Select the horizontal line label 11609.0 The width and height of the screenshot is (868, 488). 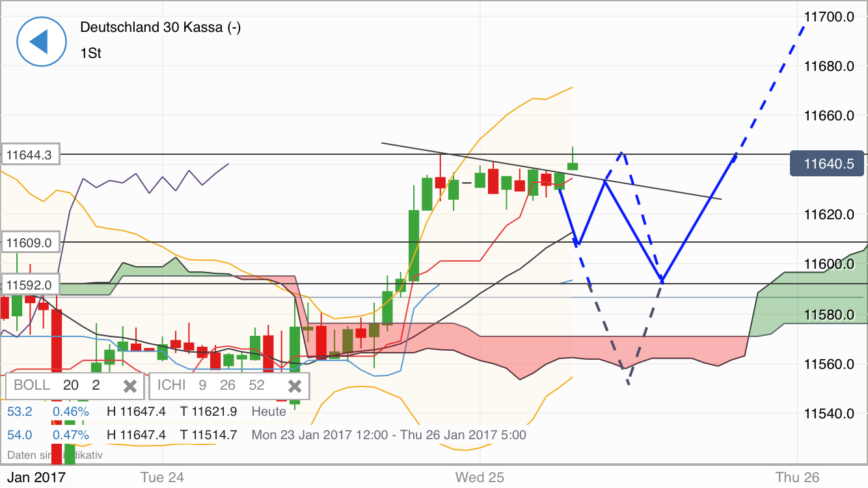click(x=29, y=241)
